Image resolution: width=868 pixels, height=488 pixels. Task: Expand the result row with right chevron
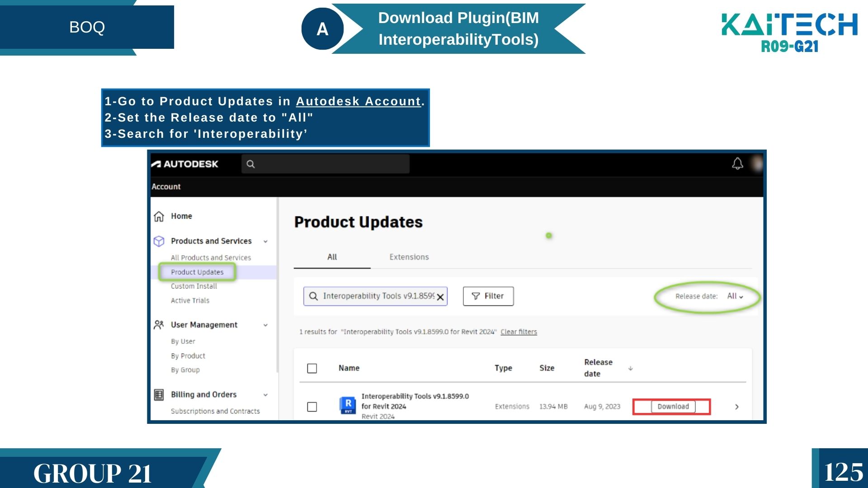pyautogui.click(x=737, y=407)
